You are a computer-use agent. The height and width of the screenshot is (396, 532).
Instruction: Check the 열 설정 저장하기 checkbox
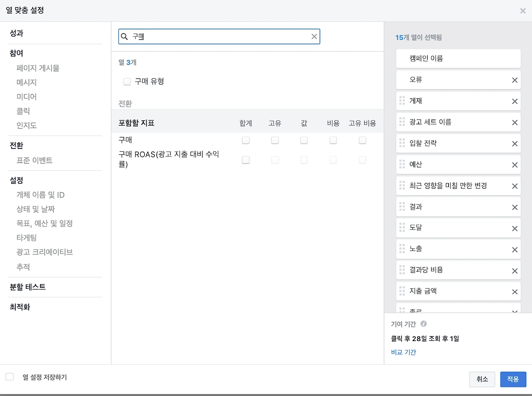(10, 377)
